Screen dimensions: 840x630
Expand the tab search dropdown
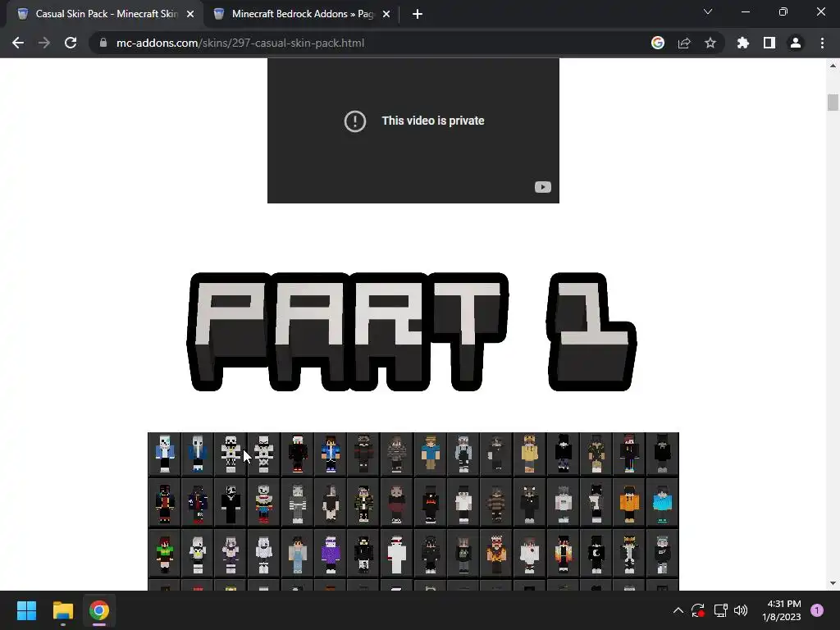point(708,11)
